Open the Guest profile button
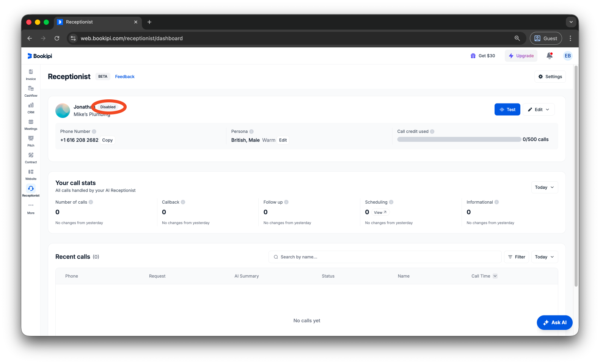600x364 pixels. click(546, 38)
